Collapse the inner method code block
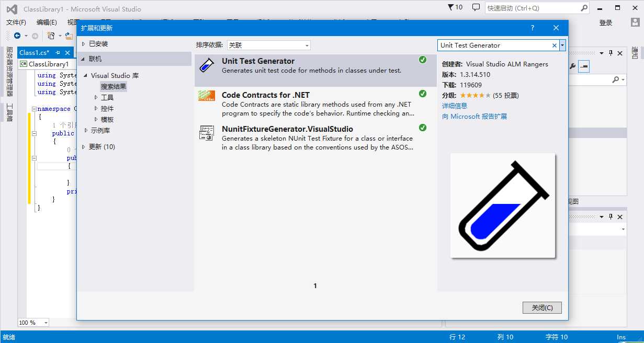Image resolution: width=644 pixels, height=343 pixels. coord(34,158)
